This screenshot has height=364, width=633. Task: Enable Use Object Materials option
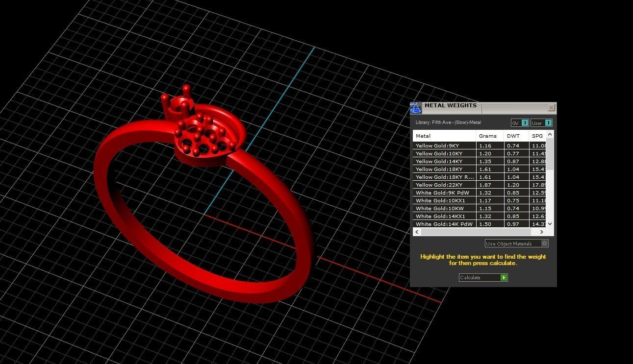[516, 243]
